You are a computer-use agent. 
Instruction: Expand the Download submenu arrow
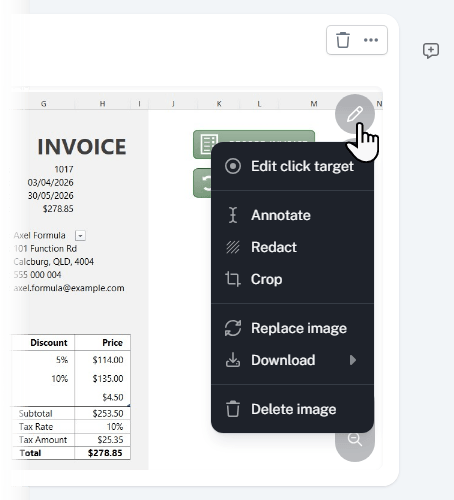pos(353,360)
